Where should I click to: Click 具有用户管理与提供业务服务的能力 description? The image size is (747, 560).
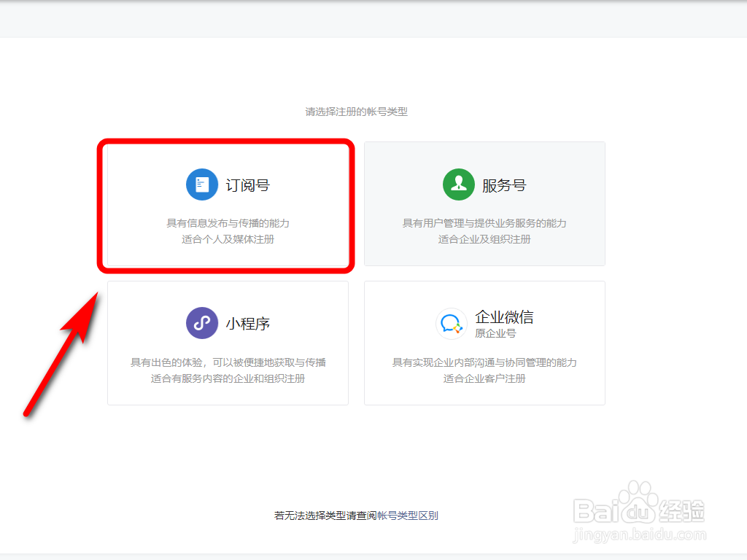[x=484, y=223]
